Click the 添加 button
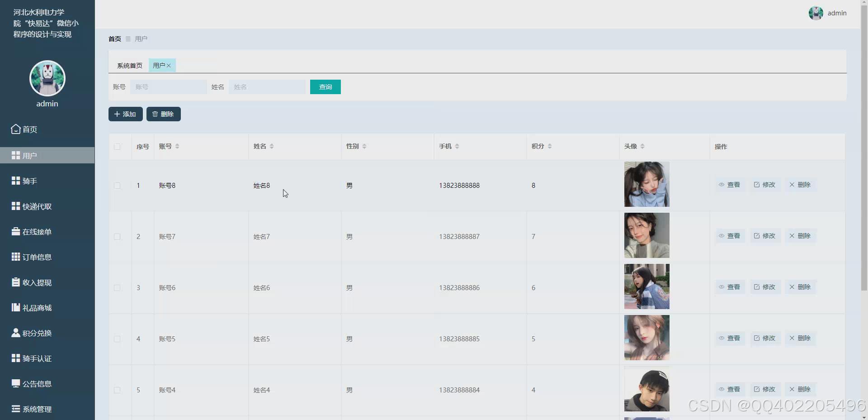 (126, 114)
